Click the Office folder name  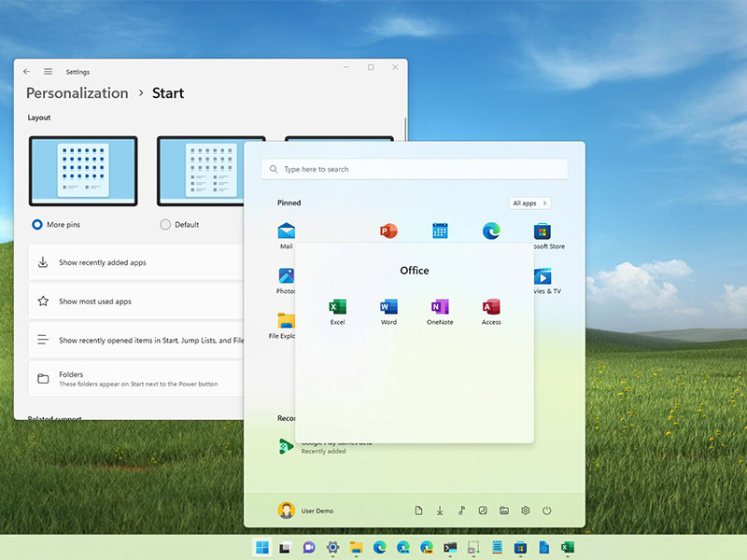pos(415,271)
